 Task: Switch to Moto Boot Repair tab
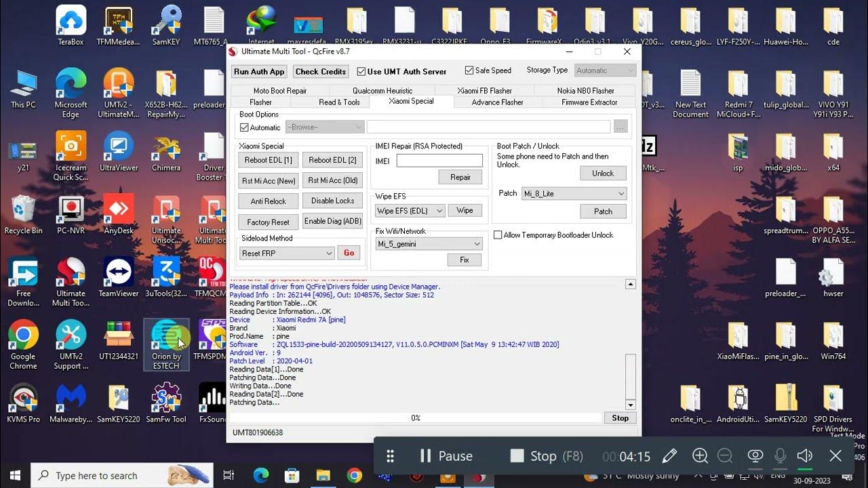[280, 91]
